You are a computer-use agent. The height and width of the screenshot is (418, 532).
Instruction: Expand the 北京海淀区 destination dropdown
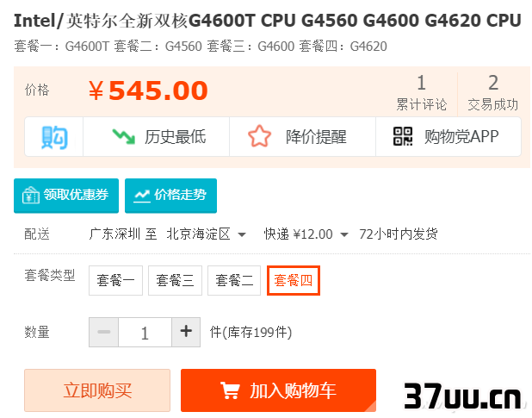coord(206,234)
